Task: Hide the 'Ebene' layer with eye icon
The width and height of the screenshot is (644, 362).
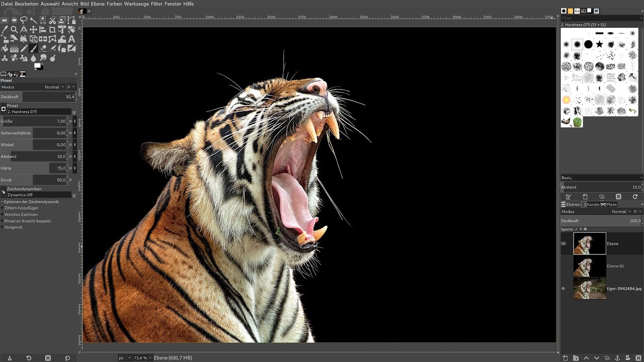Action: pos(563,243)
